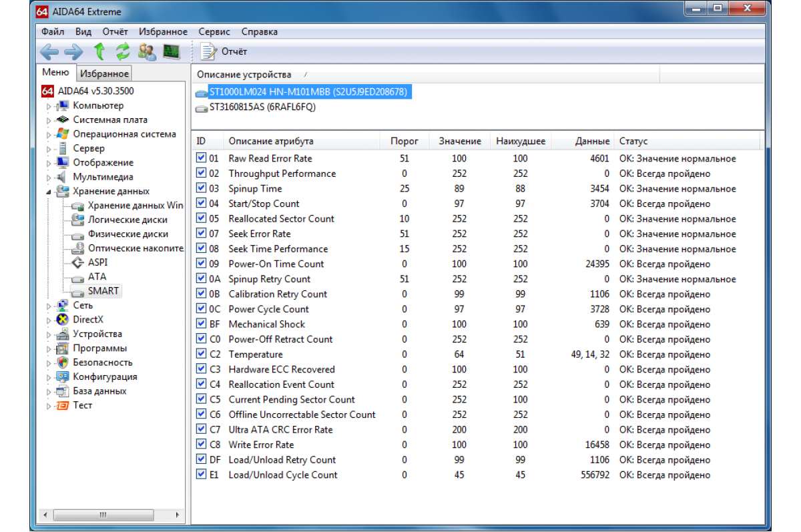Expand the Операционная система node arrow

tap(48, 135)
